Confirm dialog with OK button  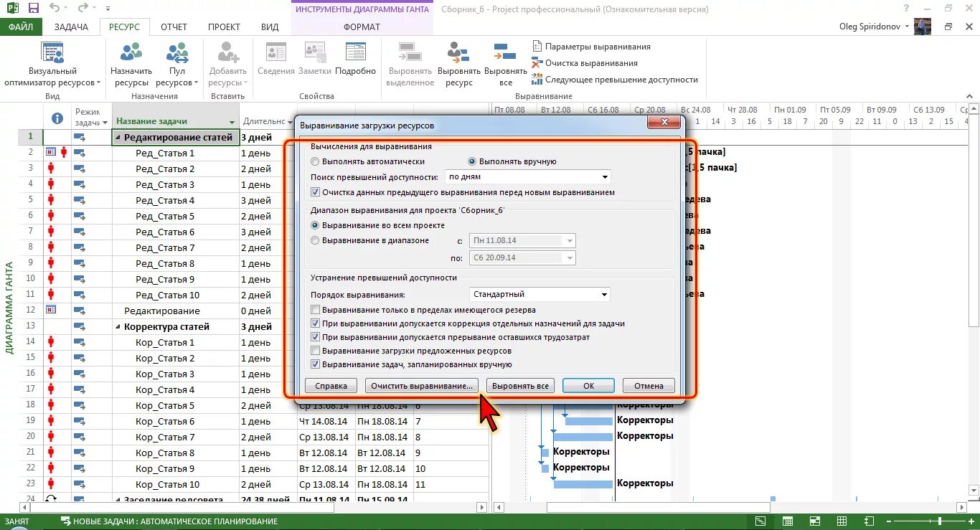tap(588, 386)
